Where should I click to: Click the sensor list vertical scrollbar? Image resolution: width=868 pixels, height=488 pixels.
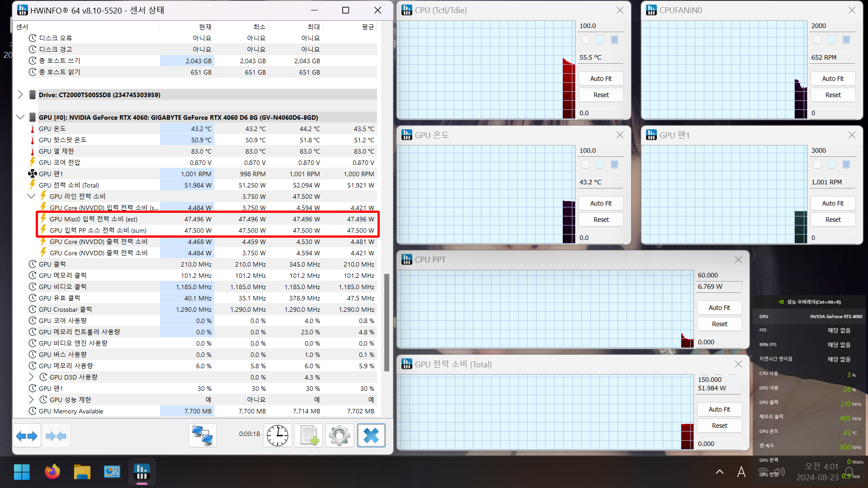(x=387, y=322)
